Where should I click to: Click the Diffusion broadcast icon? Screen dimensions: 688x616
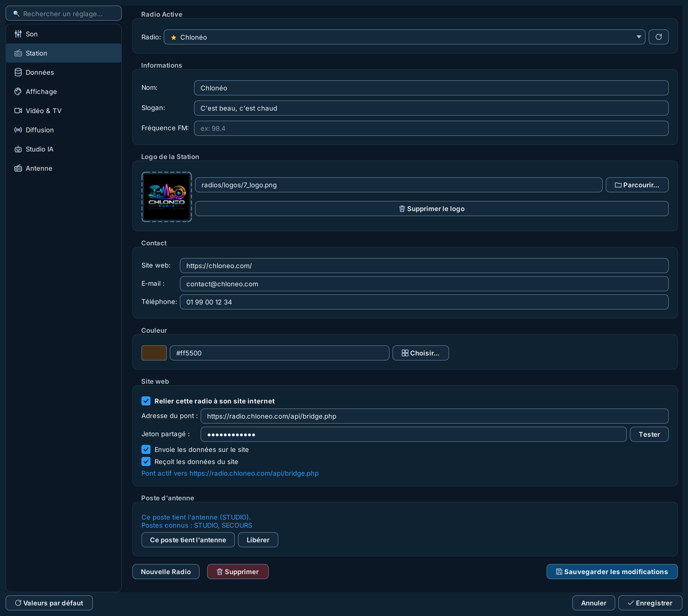tap(18, 130)
